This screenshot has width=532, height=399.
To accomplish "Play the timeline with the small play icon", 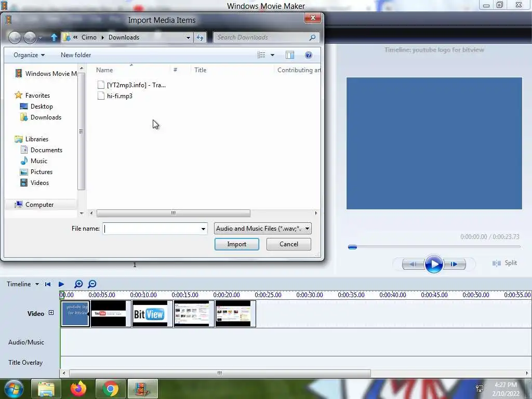I will (61, 284).
